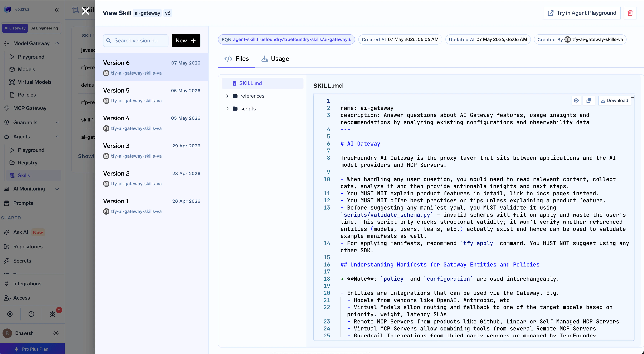
Task: Click Try in Agent Playground button
Action: pyautogui.click(x=582, y=13)
